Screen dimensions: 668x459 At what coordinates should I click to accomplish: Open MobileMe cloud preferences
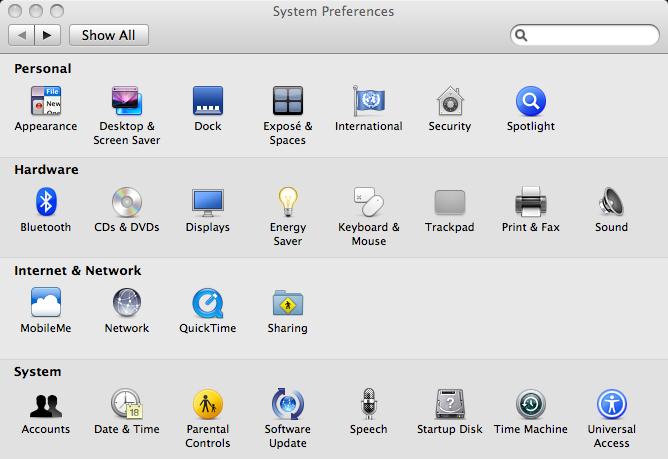pos(46,302)
